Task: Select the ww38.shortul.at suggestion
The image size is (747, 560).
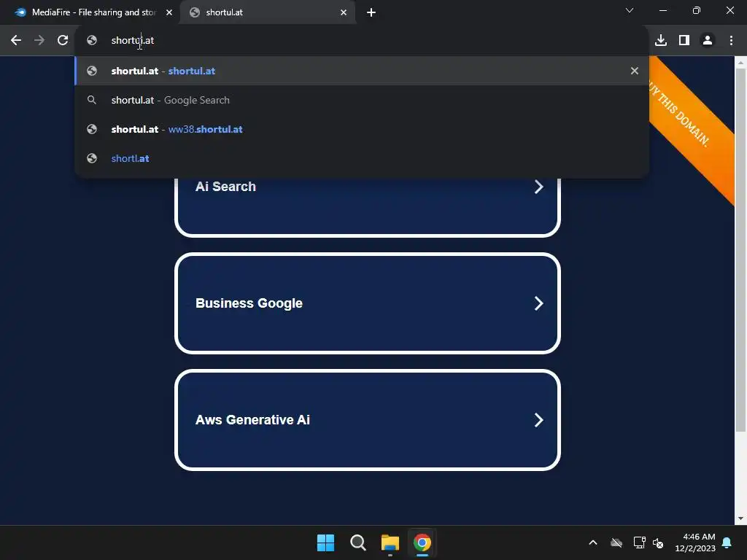Action: [362, 129]
